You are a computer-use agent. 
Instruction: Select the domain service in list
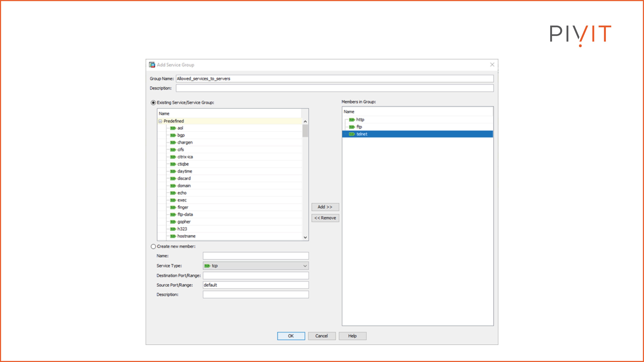pyautogui.click(x=184, y=186)
